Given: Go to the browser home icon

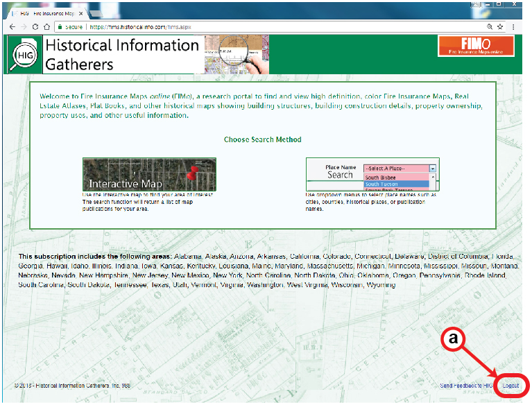Looking at the screenshot, I should (46, 26).
